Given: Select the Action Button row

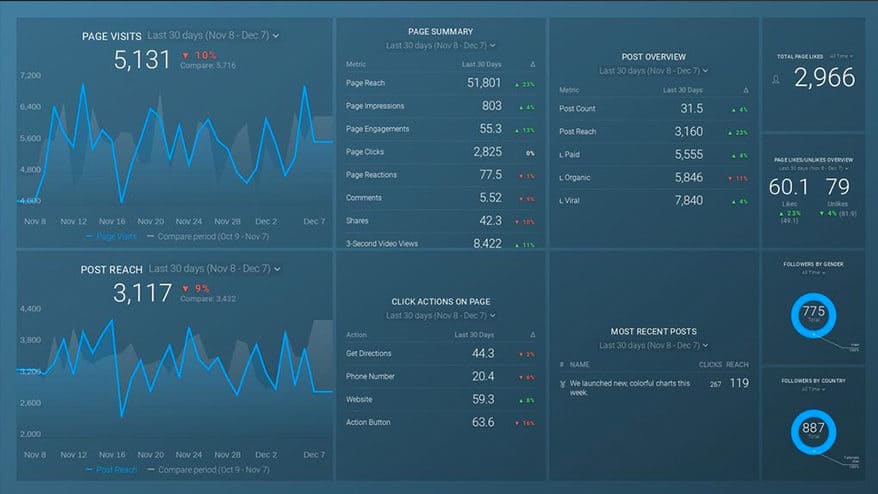Looking at the screenshot, I should coord(440,422).
